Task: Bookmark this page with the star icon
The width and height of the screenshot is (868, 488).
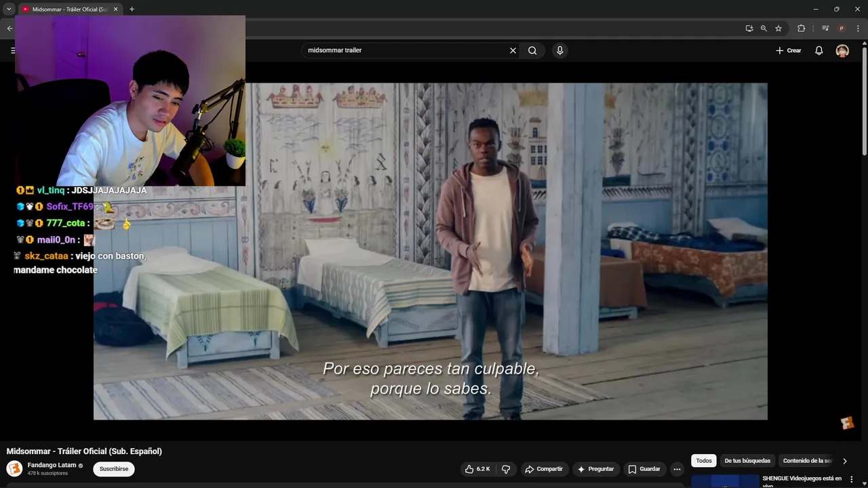Action: (778, 28)
